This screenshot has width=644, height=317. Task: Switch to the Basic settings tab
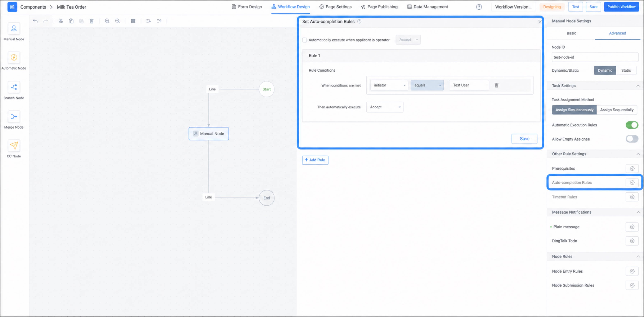(571, 33)
